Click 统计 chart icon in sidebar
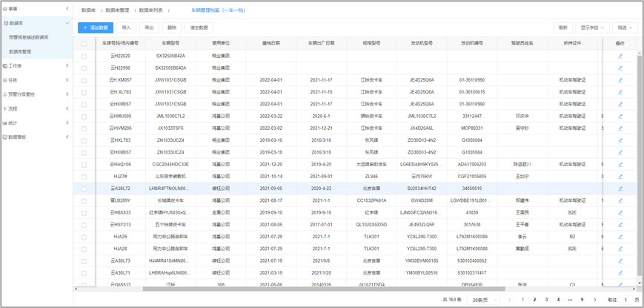The image size is (644, 308). 5,123
